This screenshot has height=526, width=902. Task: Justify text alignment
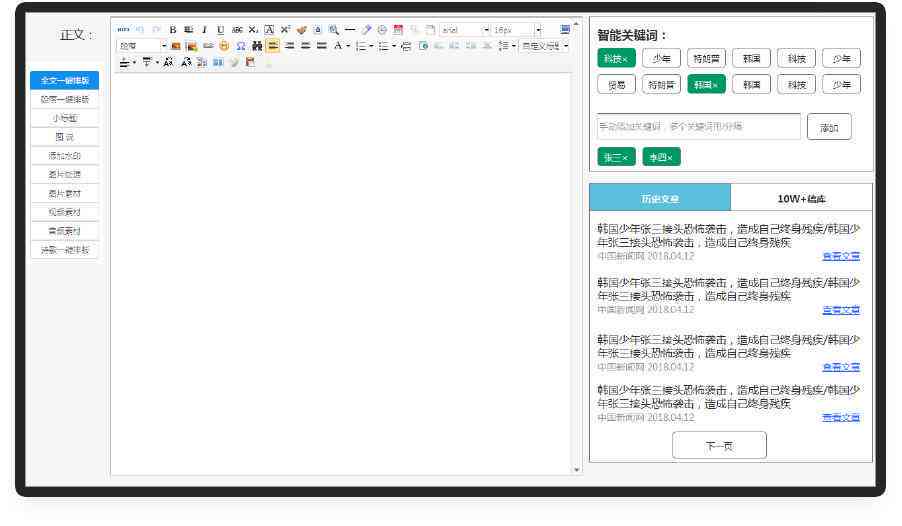coord(322,46)
